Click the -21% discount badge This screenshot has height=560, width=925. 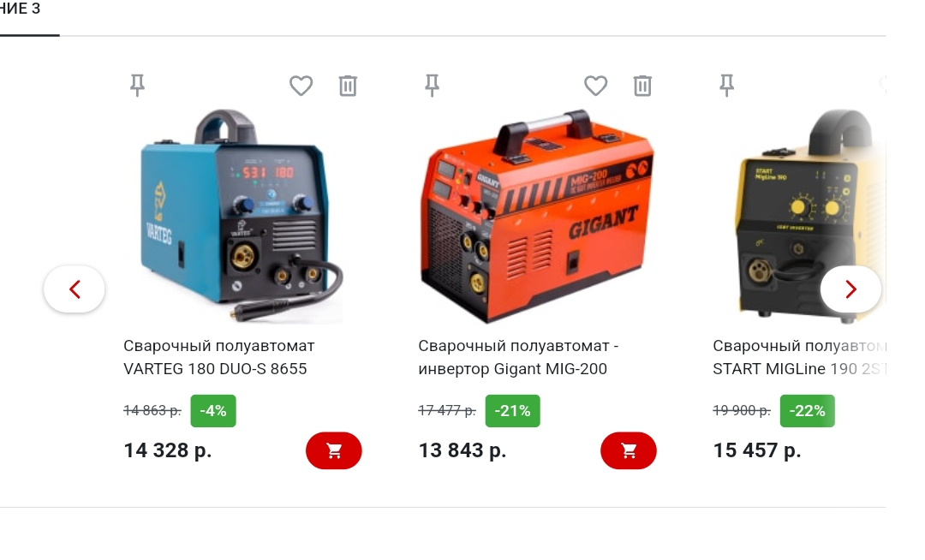point(513,411)
